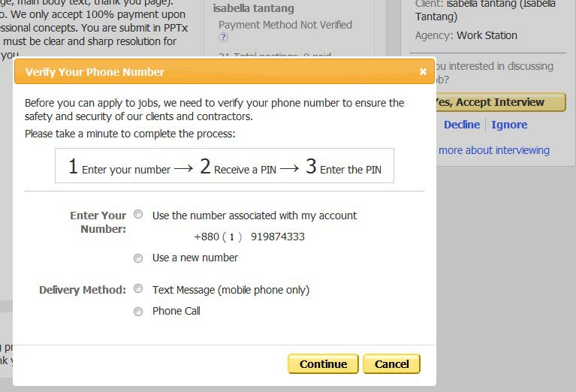Select the Use a new number option
Image resolution: width=576 pixels, height=392 pixels.
point(138,258)
